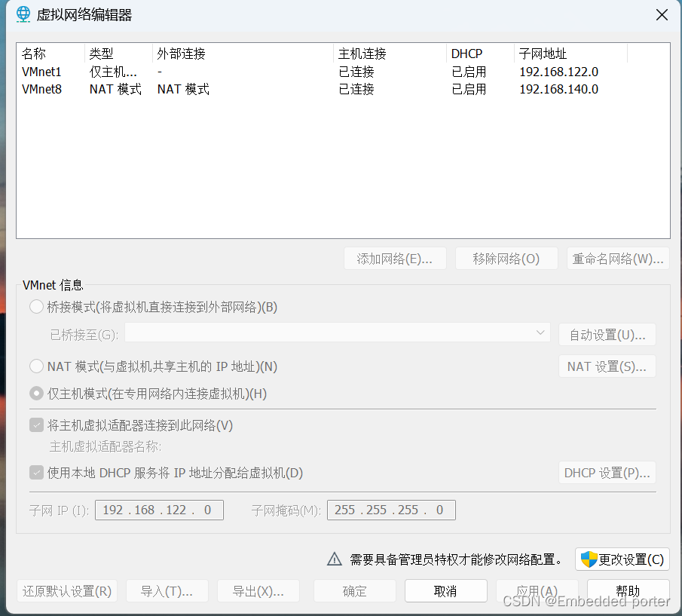Click VMnet1 已启用 DHCP cell
The image size is (682, 616).
pos(469,72)
